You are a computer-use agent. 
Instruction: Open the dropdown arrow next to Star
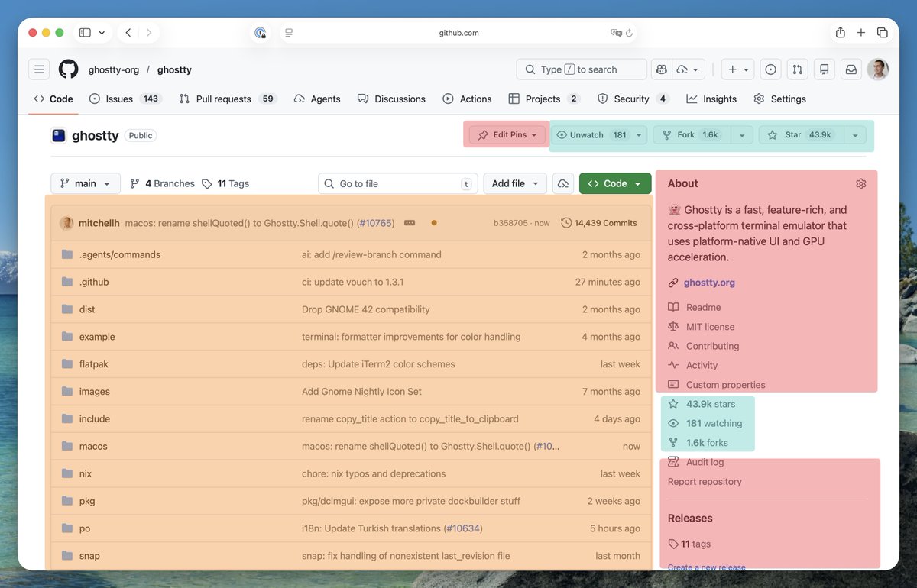pos(855,135)
